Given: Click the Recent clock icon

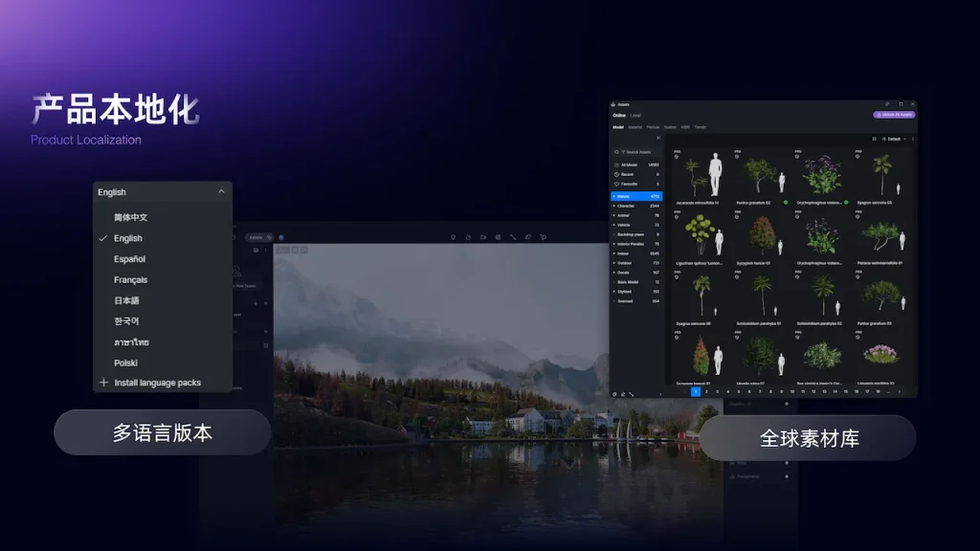Looking at the screenshot, I should tap(615, 174).
